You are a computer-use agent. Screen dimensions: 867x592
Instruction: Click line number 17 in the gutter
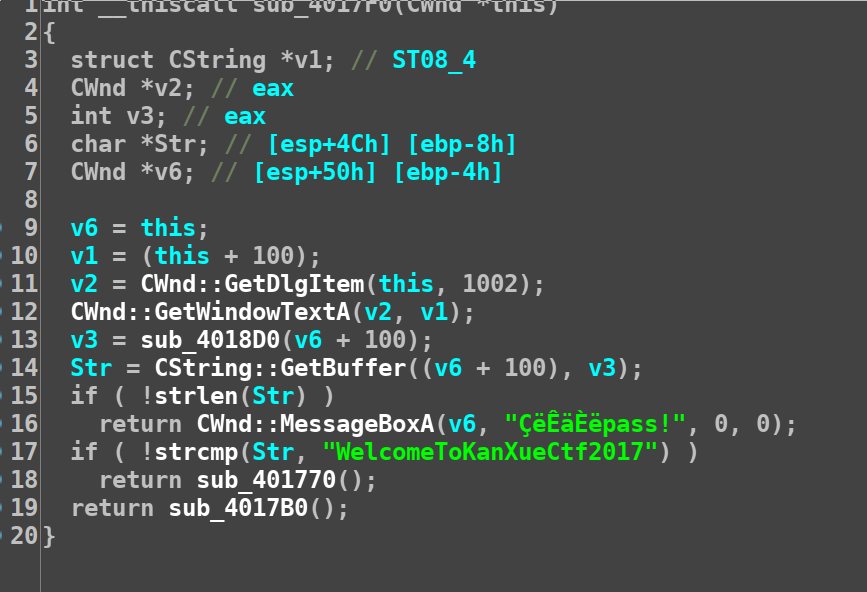(24, 452)
